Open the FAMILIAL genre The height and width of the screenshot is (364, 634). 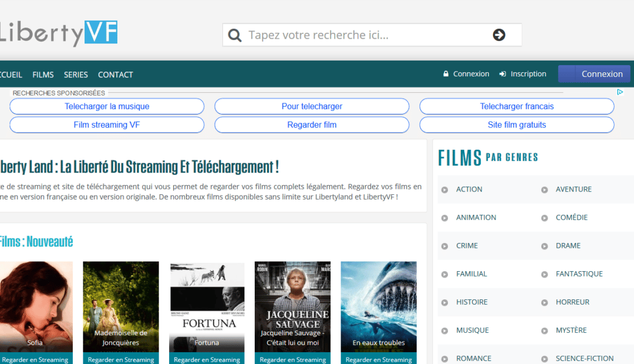coord(471,274)
